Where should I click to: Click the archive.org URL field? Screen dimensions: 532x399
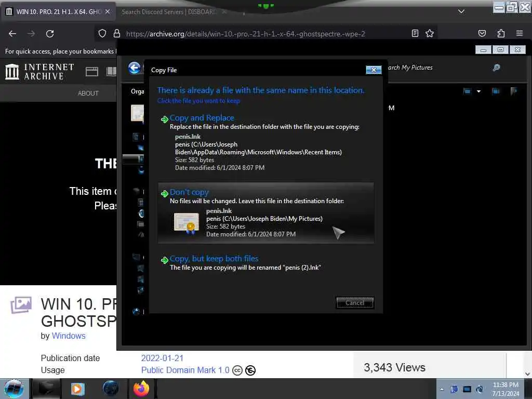[x=246, y=34]
